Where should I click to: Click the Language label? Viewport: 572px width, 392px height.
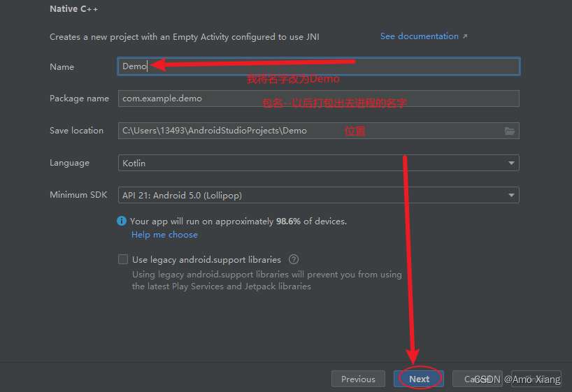click(x=69, y=163)
